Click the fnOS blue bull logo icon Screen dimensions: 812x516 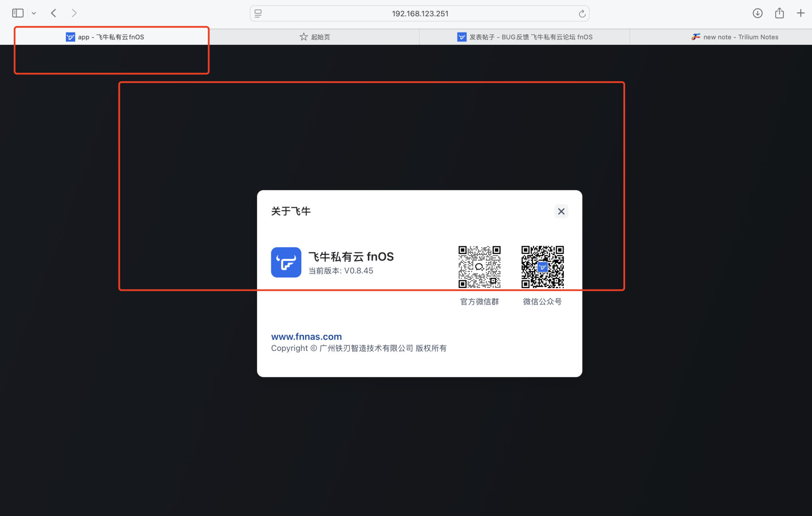(x=286, y=262)
